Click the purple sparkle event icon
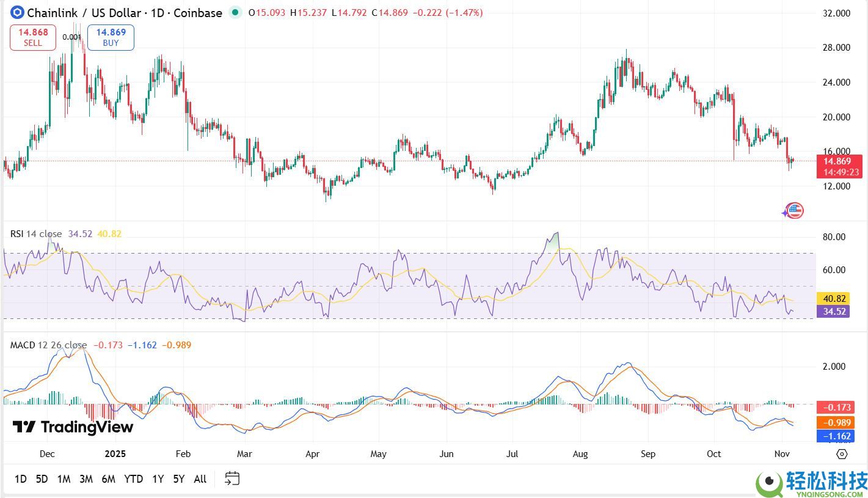The width and height of the screenshot is (868, 498). tap(786, 213)
